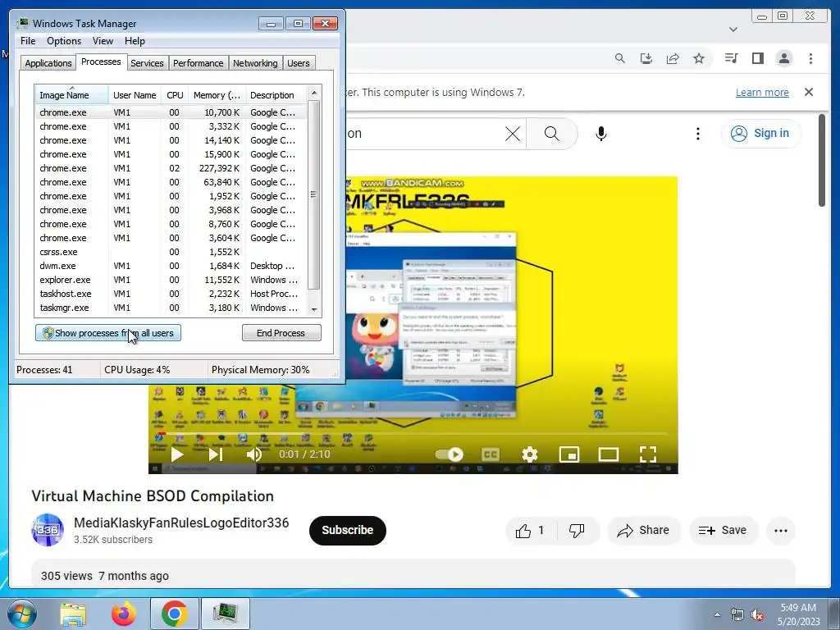Click the YouTube search magnifier button
This screenshot has height=630, width=840.
click(x=552, y=134)
